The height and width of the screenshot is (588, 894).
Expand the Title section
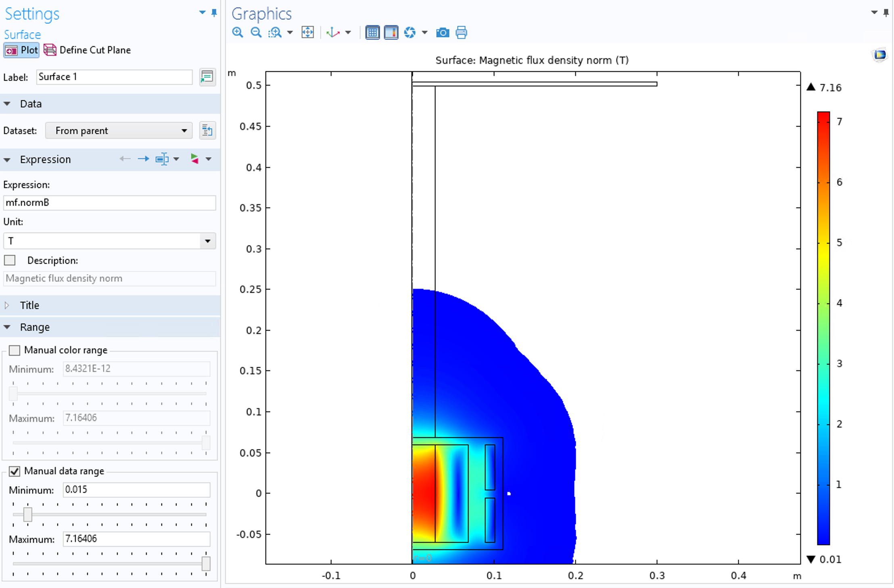[29, 305]
